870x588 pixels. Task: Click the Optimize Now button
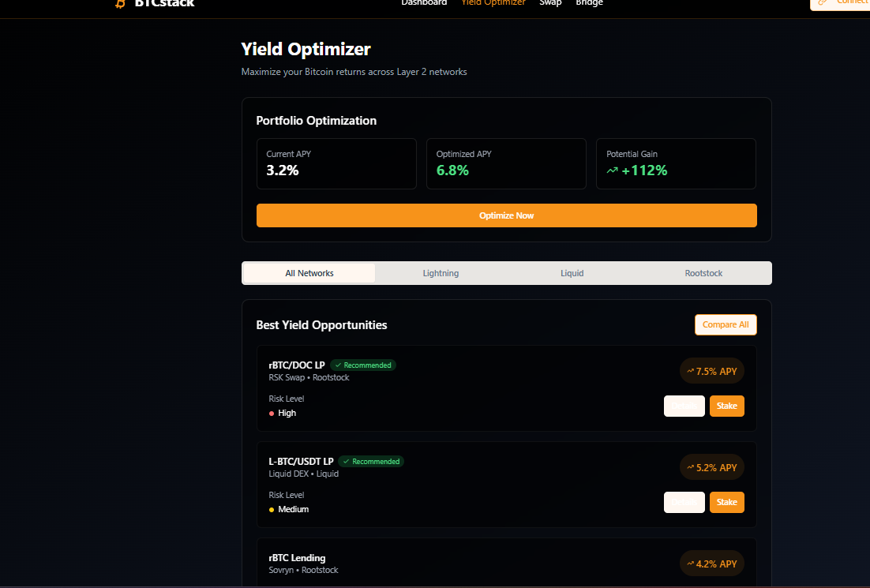pyautogui.click(x=507, y=215)
